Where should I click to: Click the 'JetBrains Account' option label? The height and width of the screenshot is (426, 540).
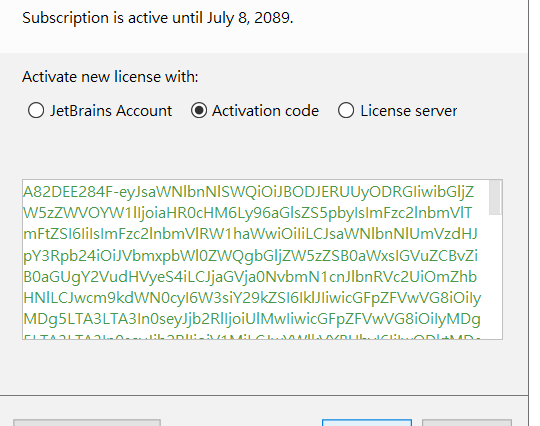[x=111, y=111]
